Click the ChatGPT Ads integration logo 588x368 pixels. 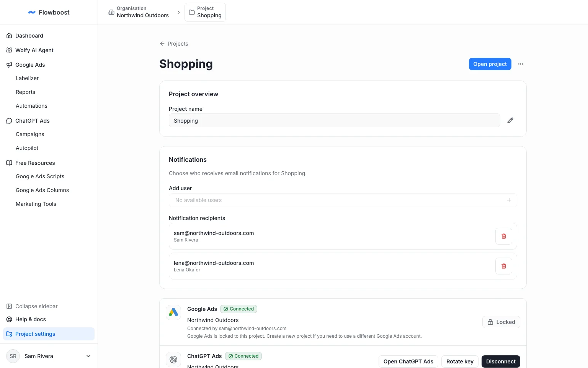click(173, 360)
